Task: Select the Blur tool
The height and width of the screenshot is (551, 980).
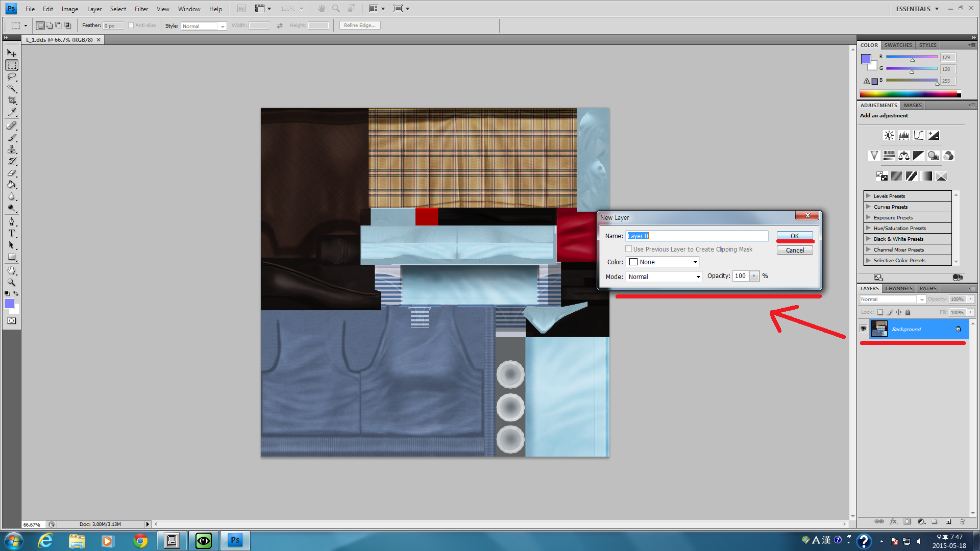Action: [x=12, y=196]
